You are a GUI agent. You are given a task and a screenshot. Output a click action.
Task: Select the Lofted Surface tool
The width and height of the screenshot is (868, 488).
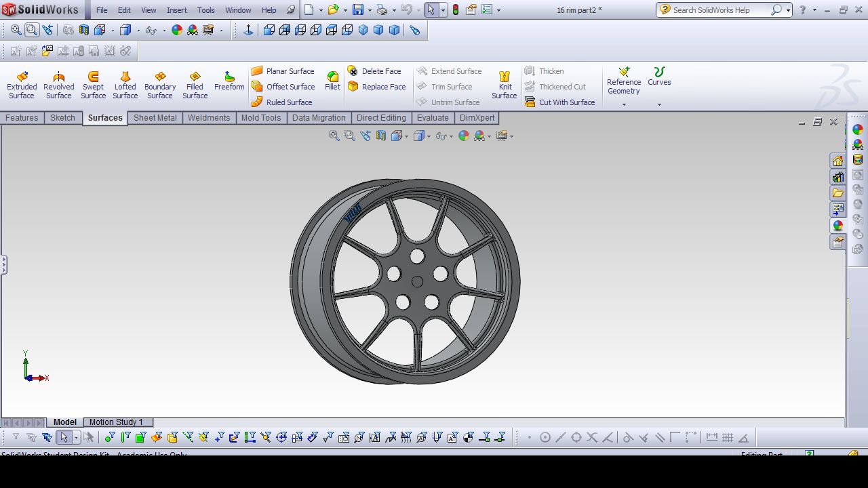[x=125, y=85]
